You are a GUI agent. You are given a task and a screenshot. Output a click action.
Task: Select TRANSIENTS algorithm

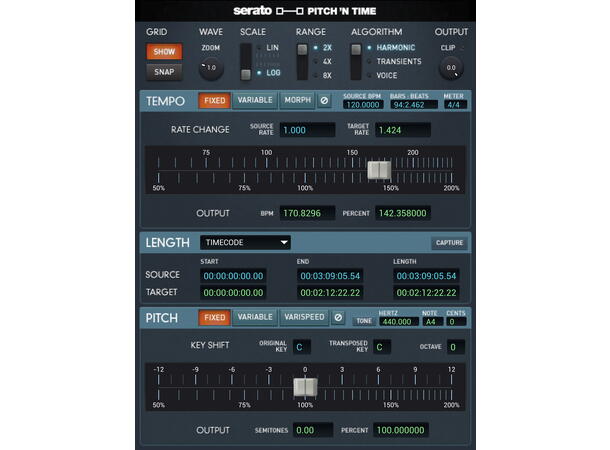pyautogui.click(x=399, y=61)
